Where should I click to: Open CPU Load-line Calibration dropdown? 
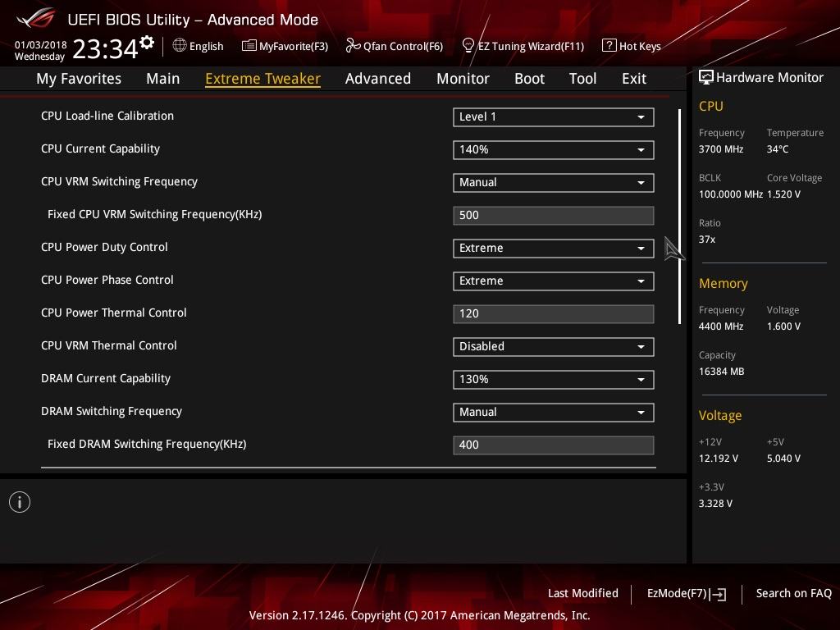(554, 116)
